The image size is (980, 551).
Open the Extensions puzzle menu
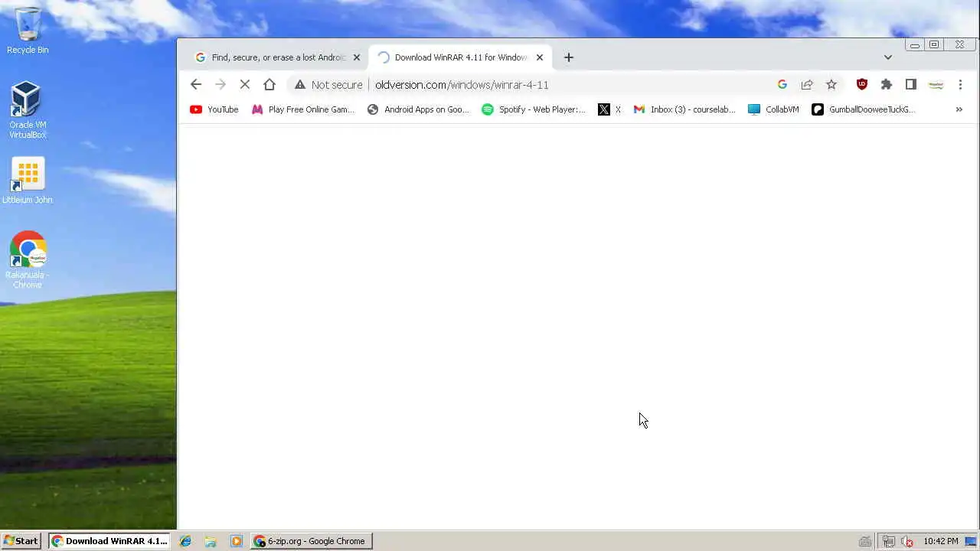tap(887, 85)
